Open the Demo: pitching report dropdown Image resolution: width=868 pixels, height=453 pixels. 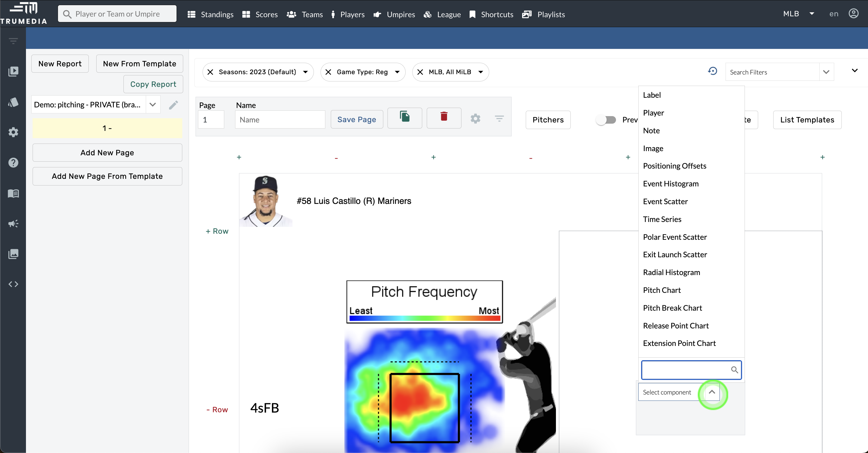tap(153, 105)
